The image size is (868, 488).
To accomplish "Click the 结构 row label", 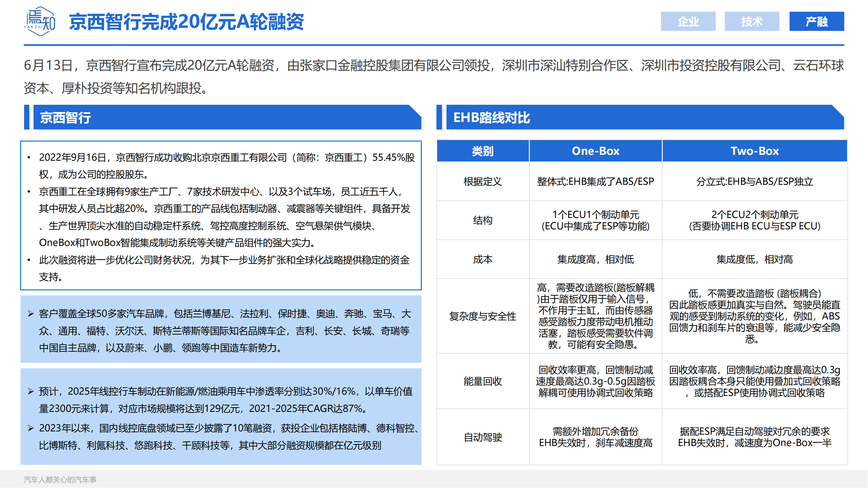I will (483, 220).
